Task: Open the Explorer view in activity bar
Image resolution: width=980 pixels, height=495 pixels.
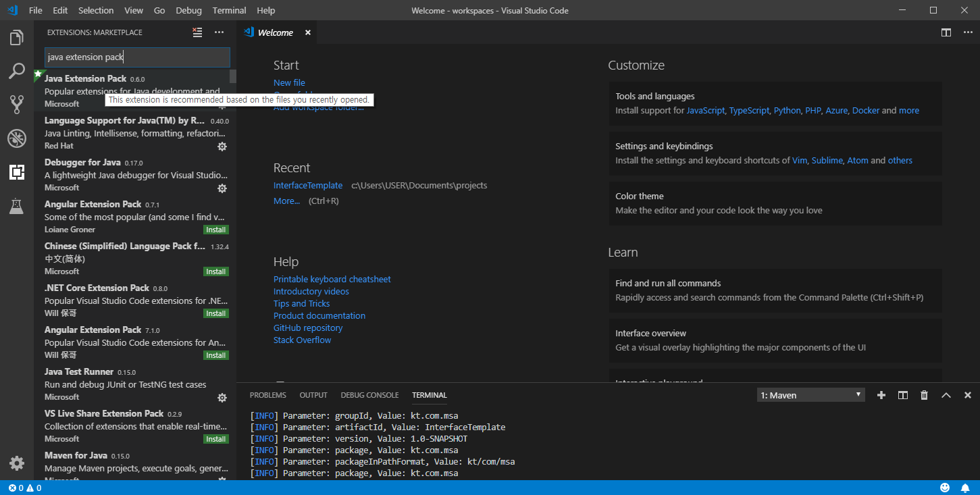Action: [17, 38]
